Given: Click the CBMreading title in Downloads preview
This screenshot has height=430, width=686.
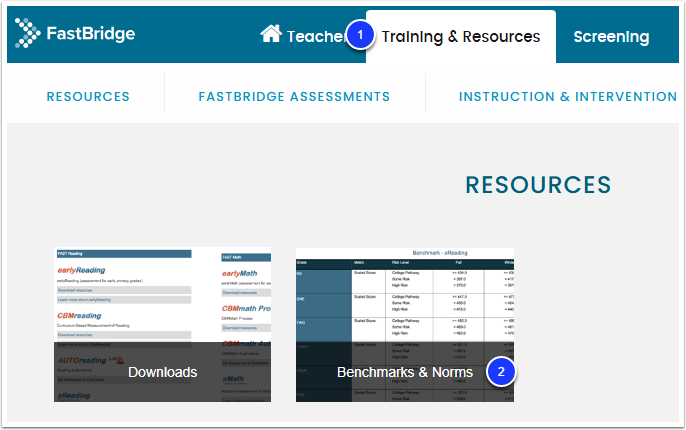Looking at the screenshot, I should pyautogui.click(x=79, y=315).
